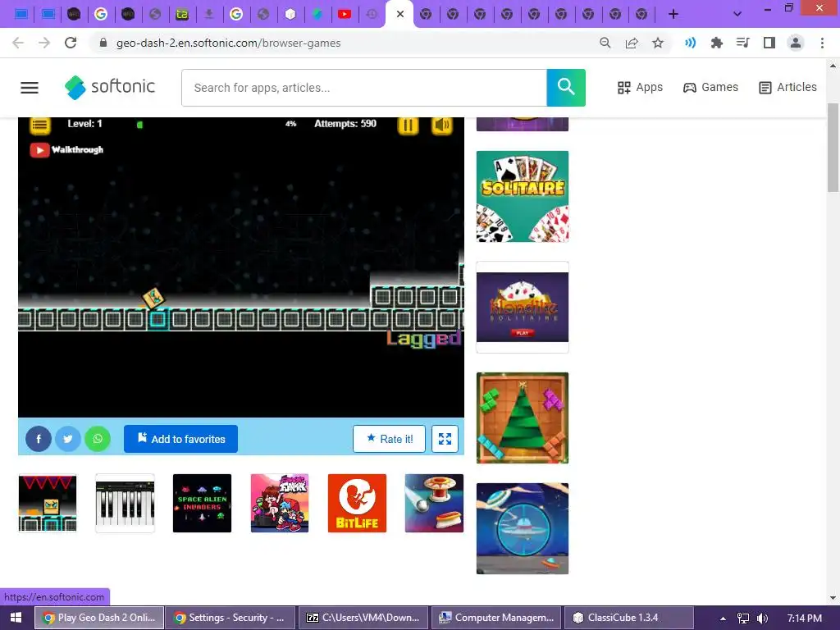Open the Klondike Solitaire thumbnail
840x630 pixels.
523,307
